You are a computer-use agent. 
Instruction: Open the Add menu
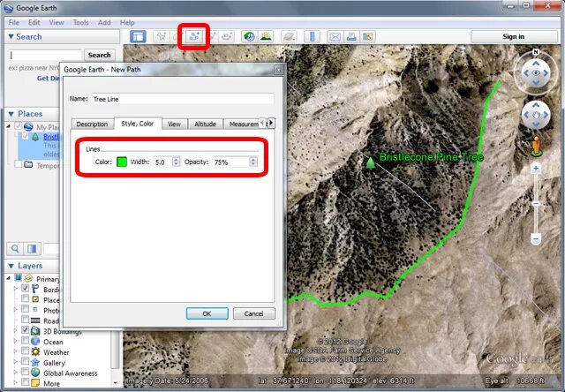(104, 22)
